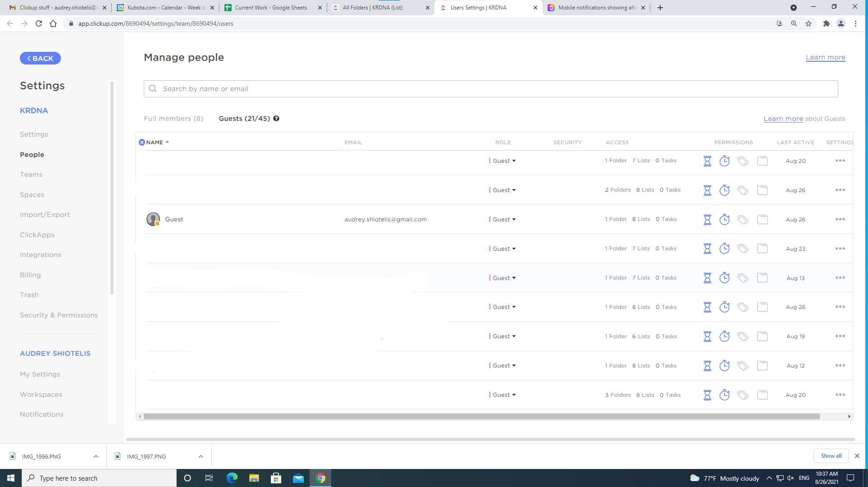Open Guest role dropdown in the 2 Folders row
Image resolution: width=868 pixels, height=487 pixels.
503,190
